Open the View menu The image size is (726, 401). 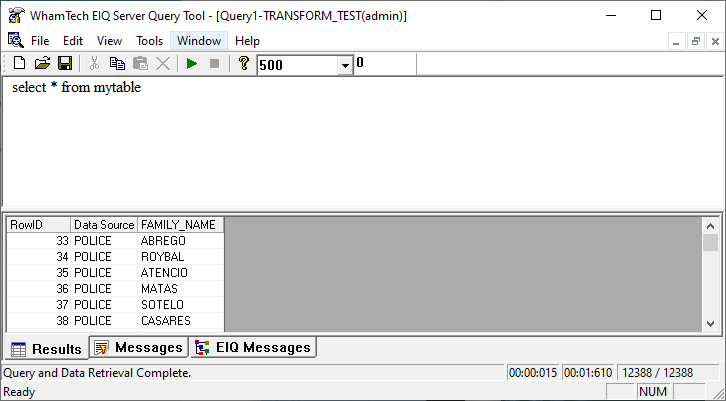tap(109, 41)
